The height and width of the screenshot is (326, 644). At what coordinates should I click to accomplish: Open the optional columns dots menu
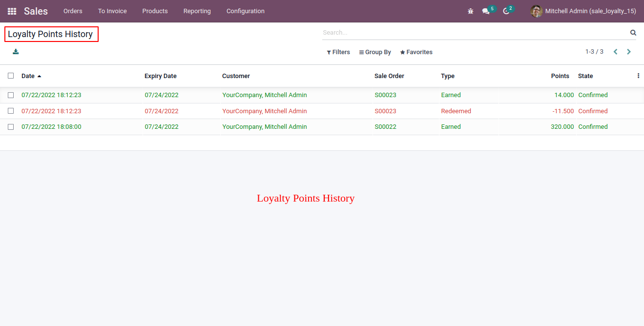point(638,76)
